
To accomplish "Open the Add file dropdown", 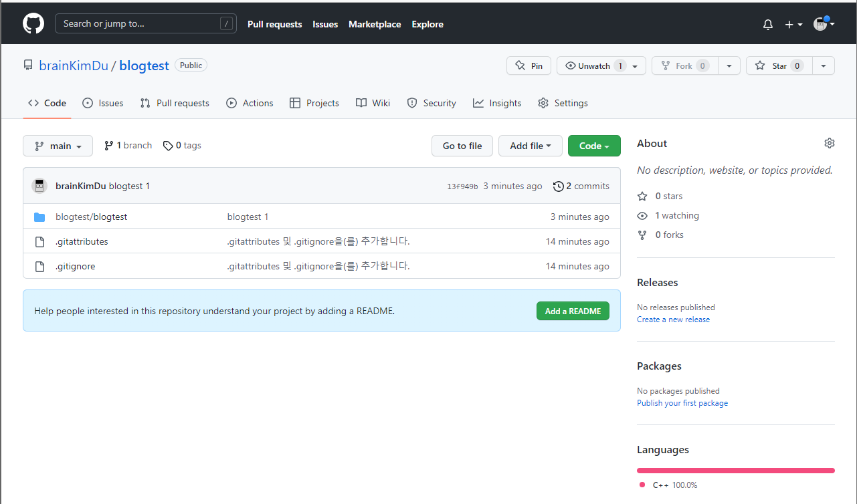I will point(531,146).
